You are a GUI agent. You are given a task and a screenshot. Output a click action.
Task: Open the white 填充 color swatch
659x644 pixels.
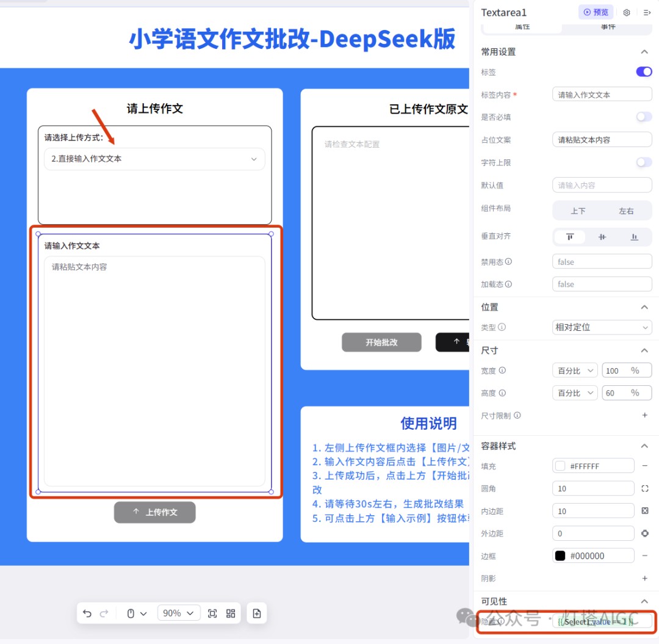[x=560, y=466]
